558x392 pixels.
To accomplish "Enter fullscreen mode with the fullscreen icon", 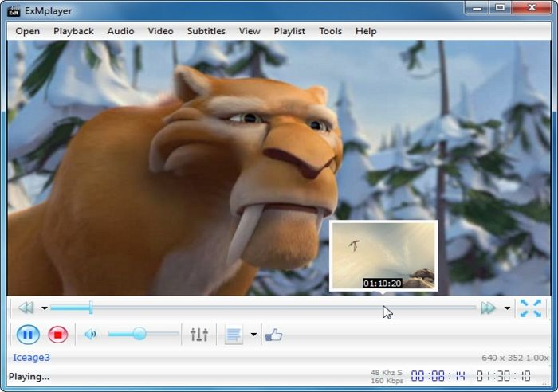I will coord(530,308).
